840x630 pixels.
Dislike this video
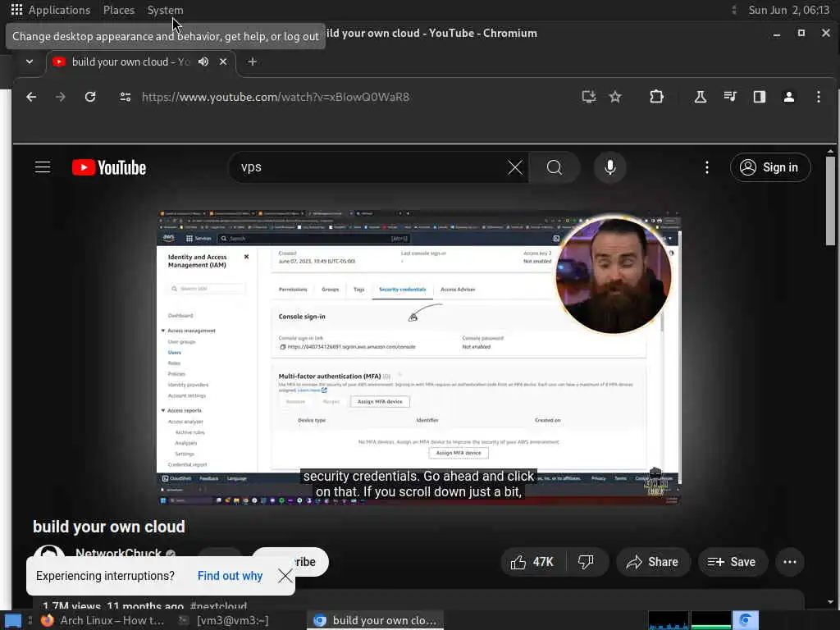tap(587, 562)
